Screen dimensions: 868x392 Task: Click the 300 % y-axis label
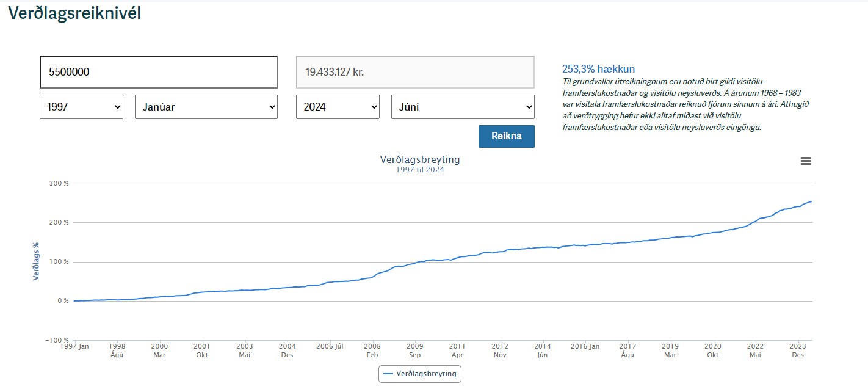(59, 183)
